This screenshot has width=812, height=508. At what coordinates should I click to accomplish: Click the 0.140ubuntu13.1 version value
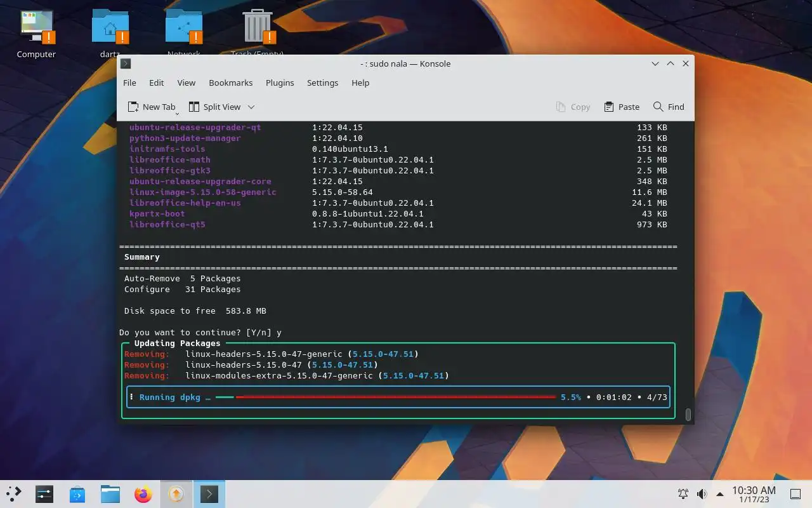(350, 149)
